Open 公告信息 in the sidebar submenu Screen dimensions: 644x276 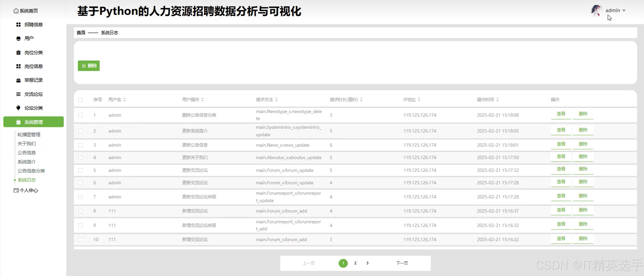[26, 153]
